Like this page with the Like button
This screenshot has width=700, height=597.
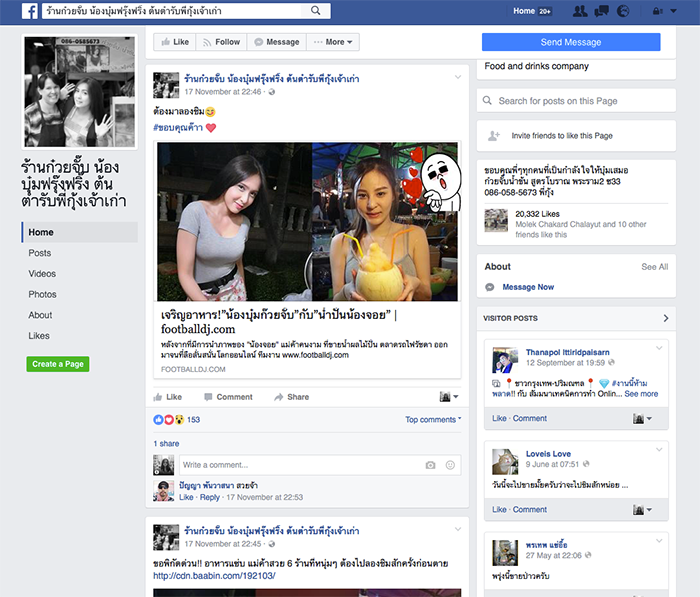pos(175,42)
